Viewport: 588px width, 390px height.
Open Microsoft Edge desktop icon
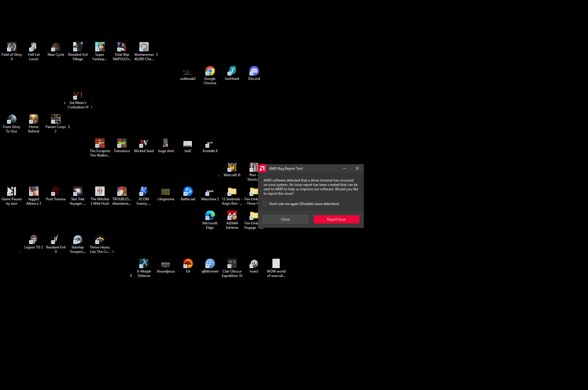[210, 216]
